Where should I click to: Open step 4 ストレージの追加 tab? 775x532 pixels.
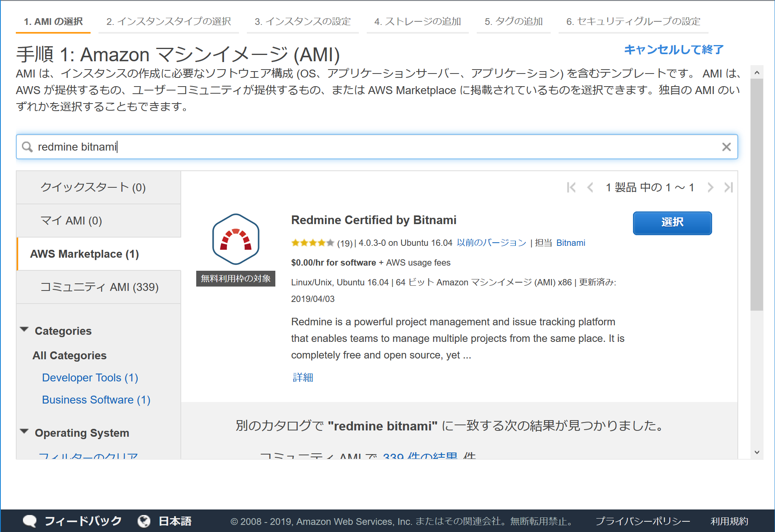point(418,22)
